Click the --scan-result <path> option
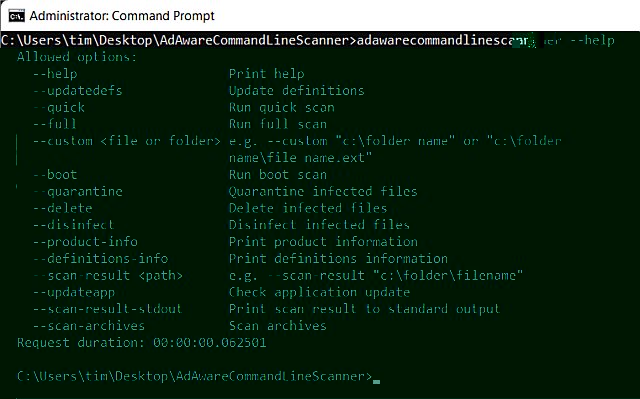 click(108, 275)
